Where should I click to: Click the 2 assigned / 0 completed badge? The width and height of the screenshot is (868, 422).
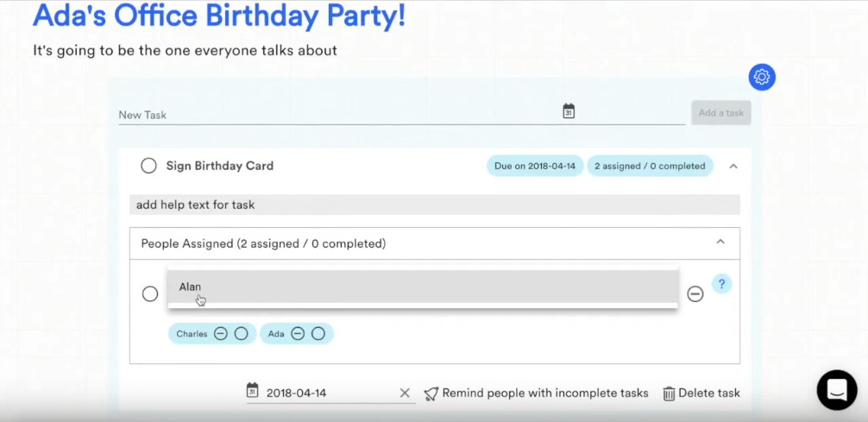pos(650,166)
